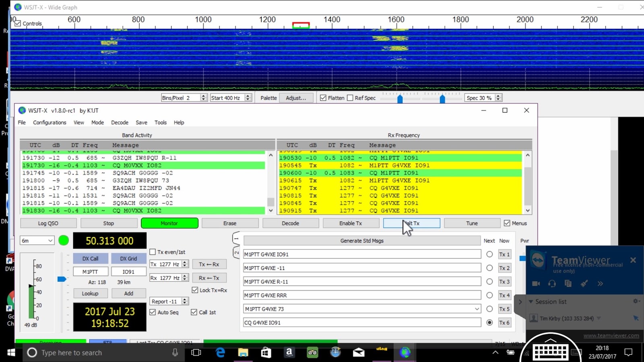Click the DX Call field containing M1PTT
644x362 pixels.
coord(91,271)
